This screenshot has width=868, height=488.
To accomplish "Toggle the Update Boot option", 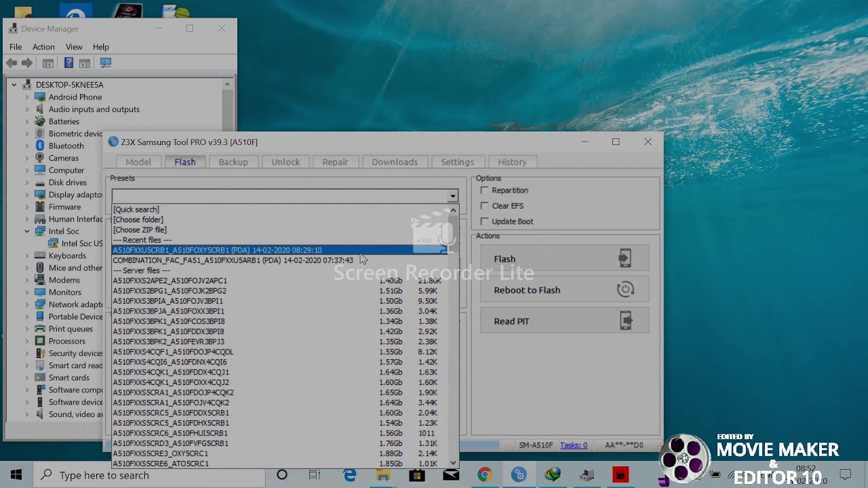I will pos(484,222).
